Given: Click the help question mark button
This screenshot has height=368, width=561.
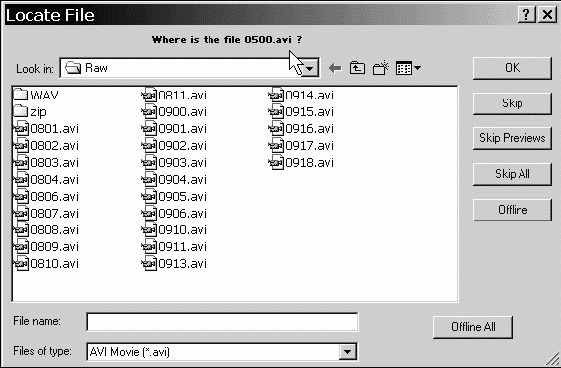Looking at the screenshot, I should point(526,15).
